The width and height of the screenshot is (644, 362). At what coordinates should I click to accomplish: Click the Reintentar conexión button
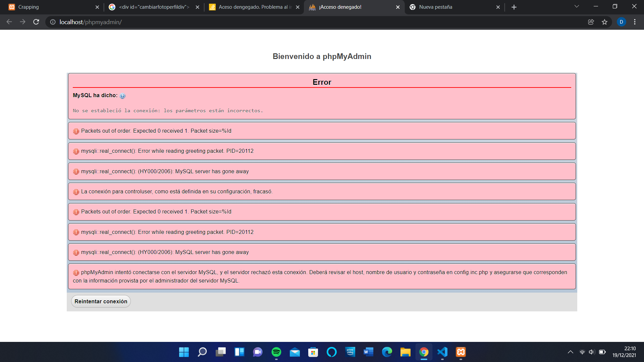(101, 301)
